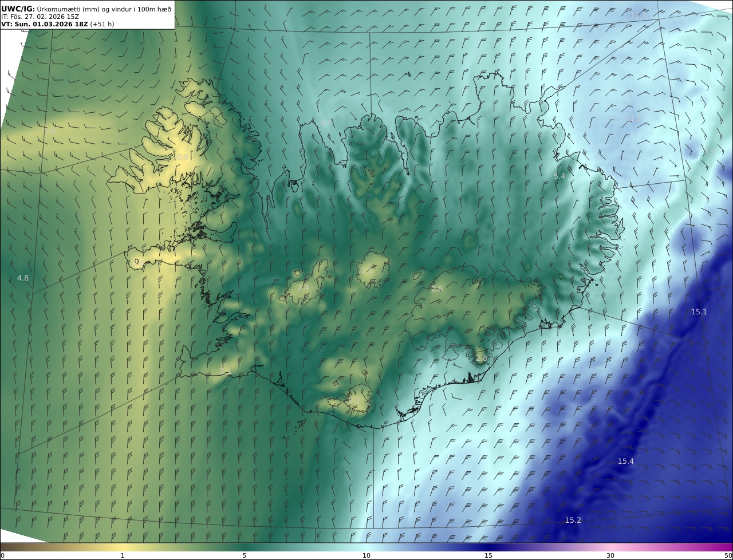Viewport: 733px width, 560px height.
Task: Click the 15.1 value in the dark blue area
Action: [x=699, y=312]
